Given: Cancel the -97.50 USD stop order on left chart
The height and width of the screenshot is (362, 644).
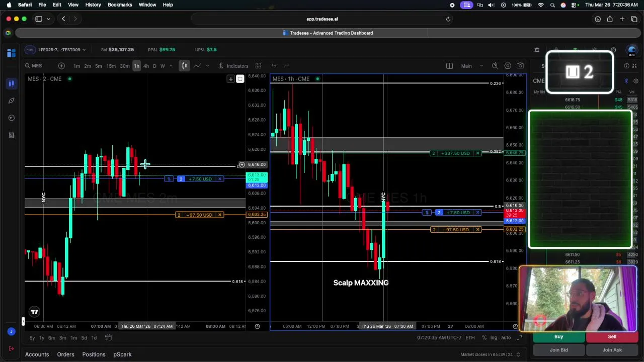Looking at the screenshot, I should (220, 215).
